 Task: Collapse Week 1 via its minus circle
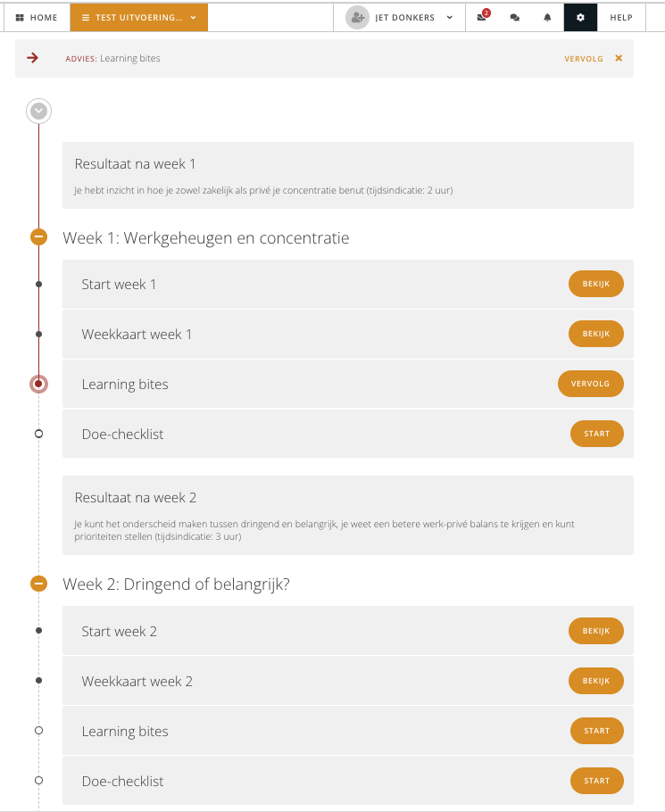point(38,237)
